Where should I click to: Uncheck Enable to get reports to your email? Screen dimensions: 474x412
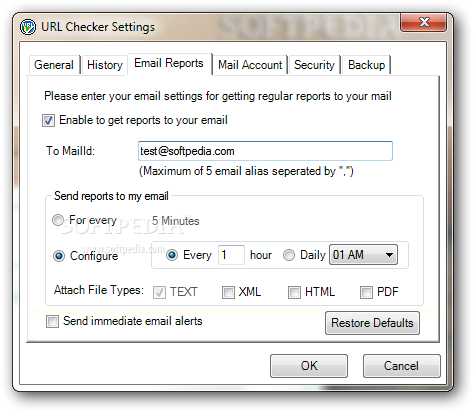coord(48,120)
